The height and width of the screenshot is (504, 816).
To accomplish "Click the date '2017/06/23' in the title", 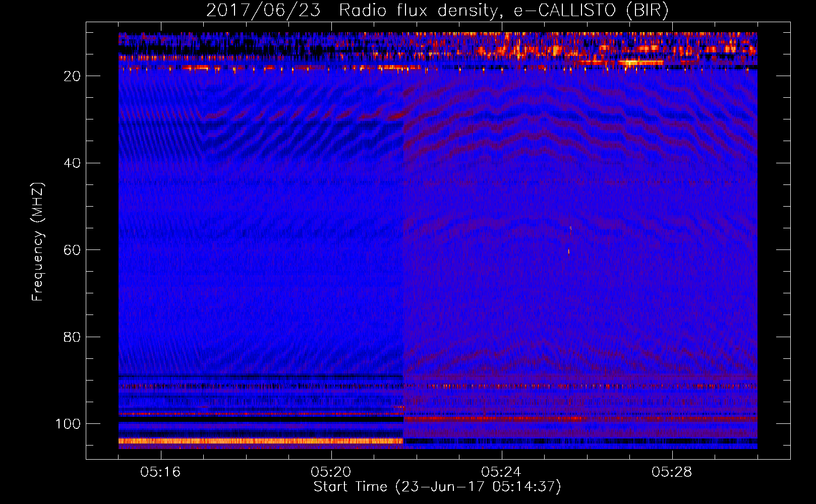I will pos(263,10).
